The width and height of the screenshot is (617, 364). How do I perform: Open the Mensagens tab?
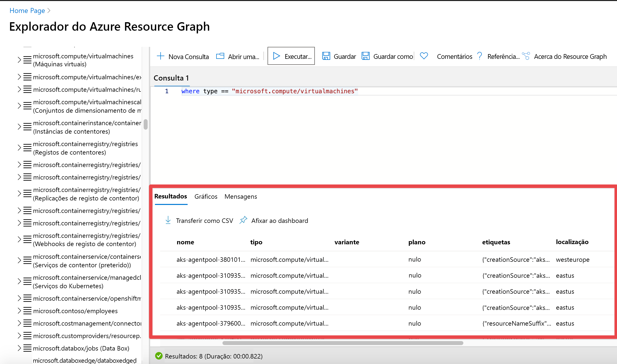pyautogui.click(x=241, y=196)
